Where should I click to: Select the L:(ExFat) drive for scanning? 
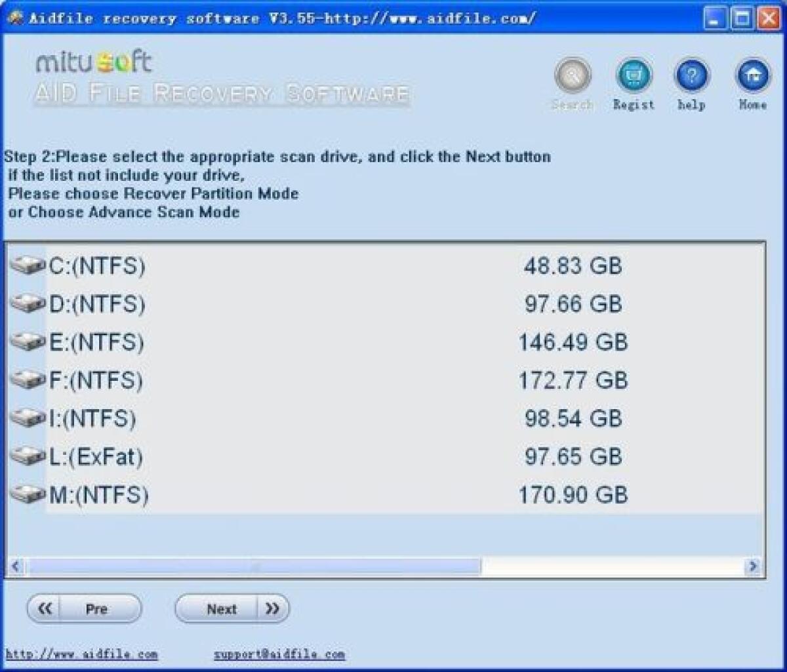[98, 457]
